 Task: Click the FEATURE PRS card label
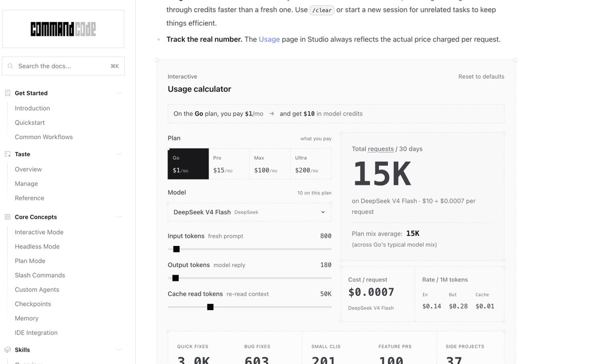(395, 347)
